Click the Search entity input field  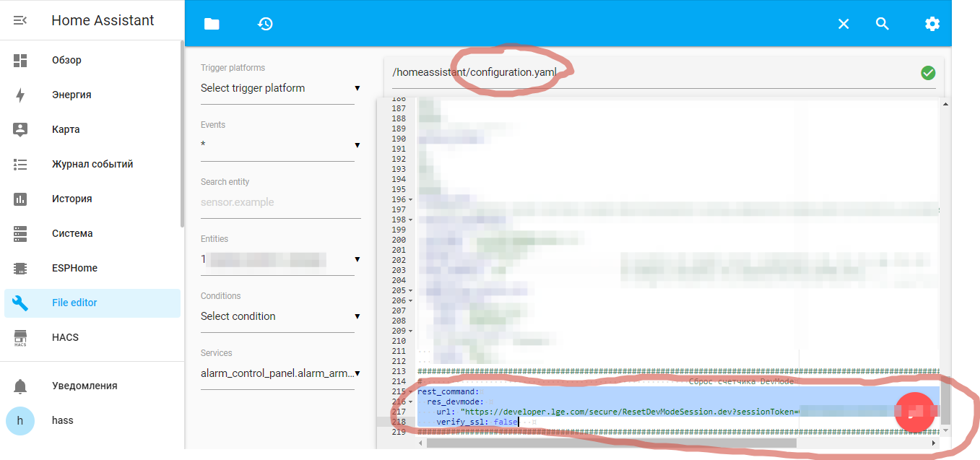[x=280, y=202]
